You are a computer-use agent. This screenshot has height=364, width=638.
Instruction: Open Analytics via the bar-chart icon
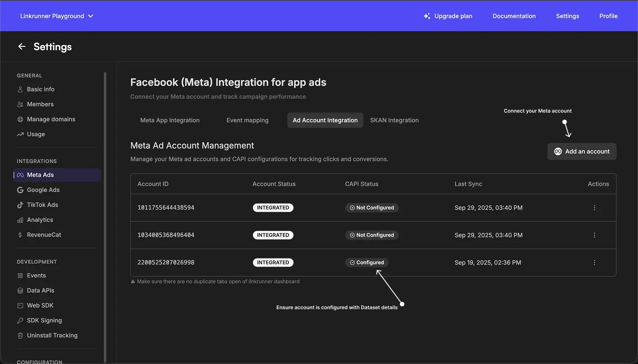click(19, 220)
